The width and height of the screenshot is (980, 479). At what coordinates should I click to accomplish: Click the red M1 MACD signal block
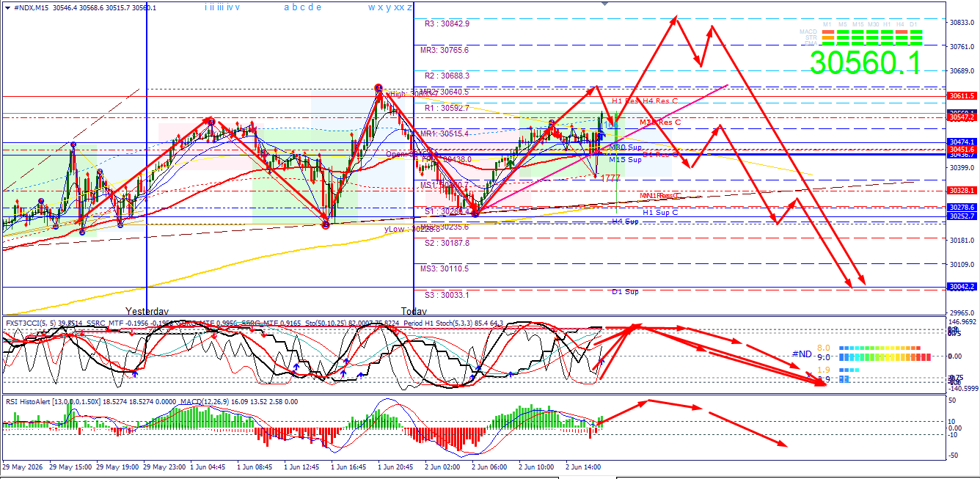[x=828, y=32]
